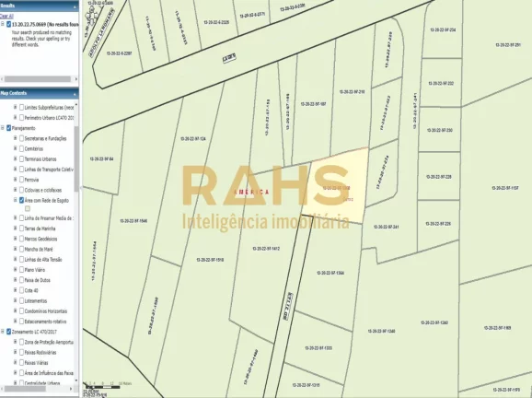Image resolution: width=532 pixels, height=398 pixels.
Task: Click the Map Contents vertical scrollbar thumb
Action: click(76, 159)
